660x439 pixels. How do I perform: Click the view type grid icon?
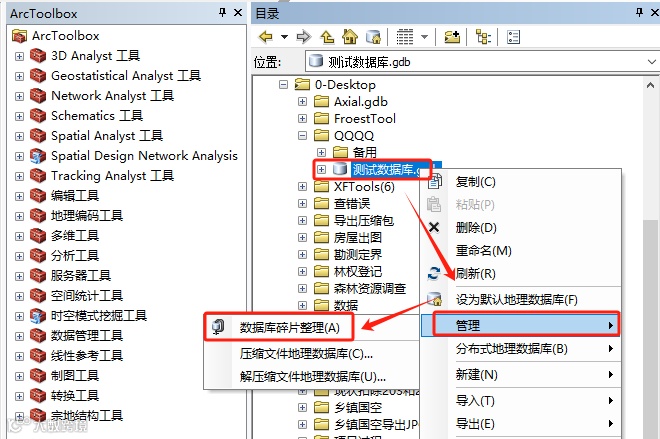tap(405, 37)
